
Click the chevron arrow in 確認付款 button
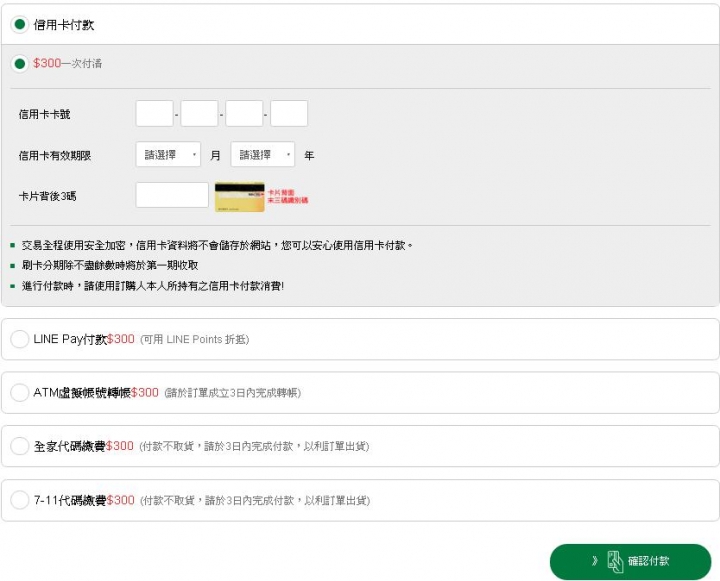coord(595,561)
